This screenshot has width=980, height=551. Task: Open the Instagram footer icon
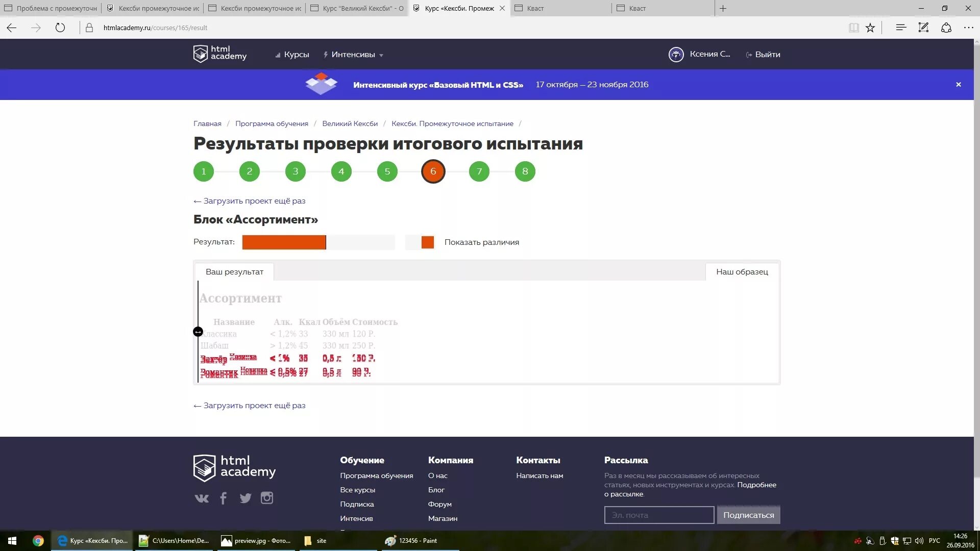pos(267,498)
